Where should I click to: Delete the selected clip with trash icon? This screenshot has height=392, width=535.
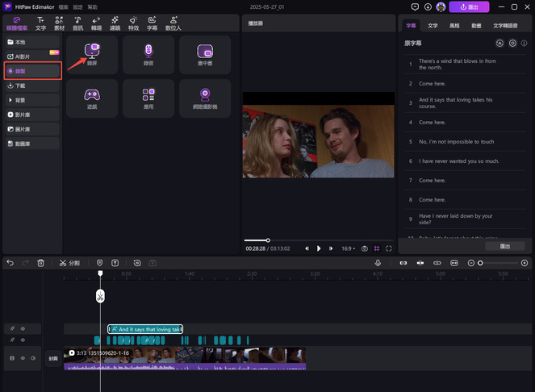(40, 263)
